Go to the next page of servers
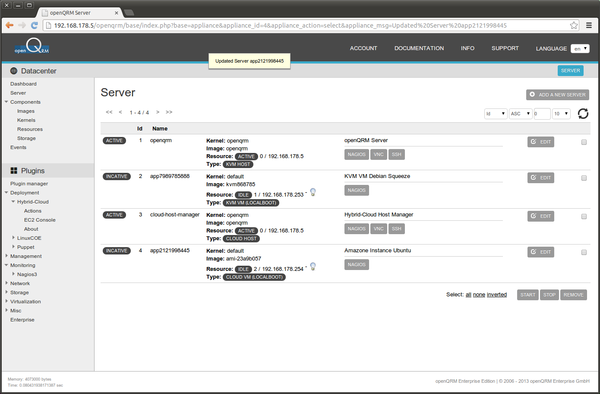 point(157,112)
